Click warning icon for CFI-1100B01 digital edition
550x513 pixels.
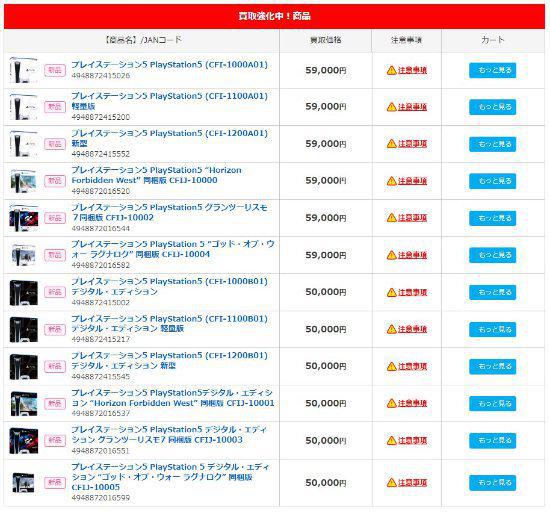(x=391, y=329)
